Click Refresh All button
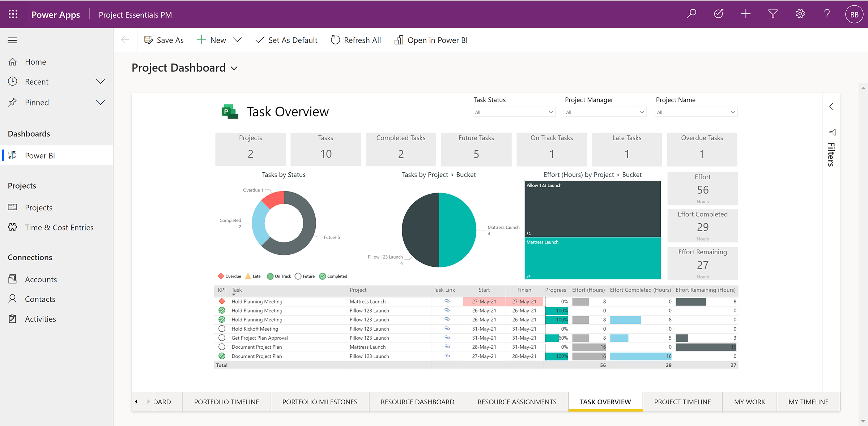 click(x=356, y=40)
